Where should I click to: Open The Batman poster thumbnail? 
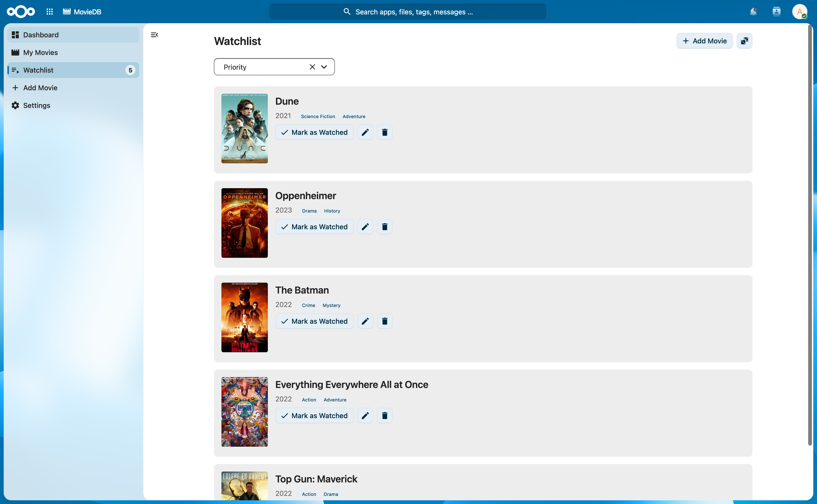tap(244, 317)
